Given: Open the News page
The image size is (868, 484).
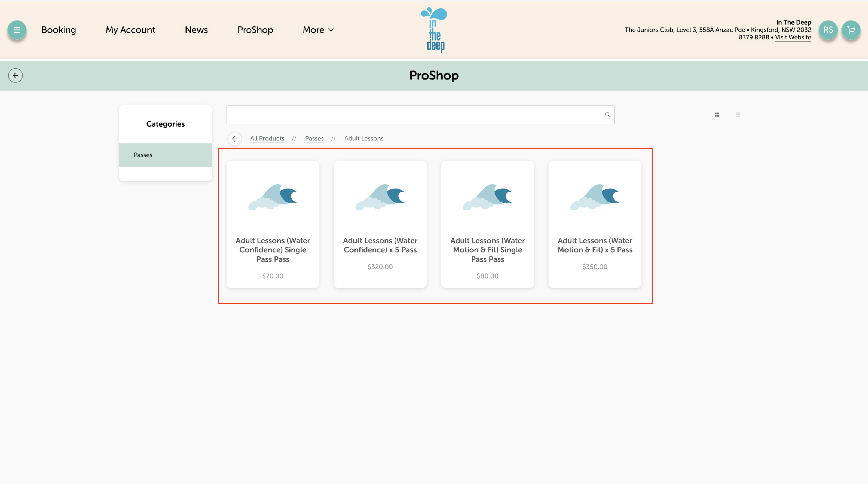Looking at the screenshot, I should [x=196, y=30].
